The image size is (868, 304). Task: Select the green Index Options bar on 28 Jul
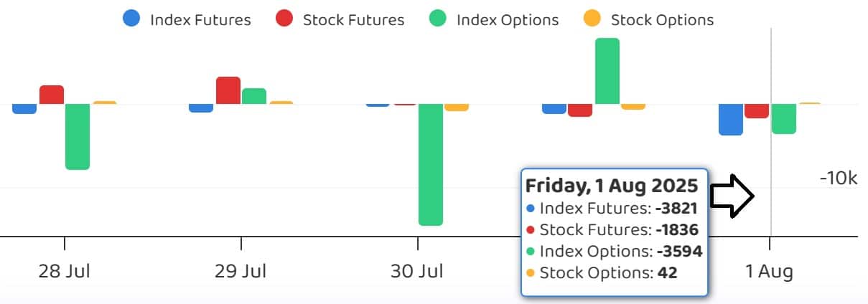pos(78,136)
